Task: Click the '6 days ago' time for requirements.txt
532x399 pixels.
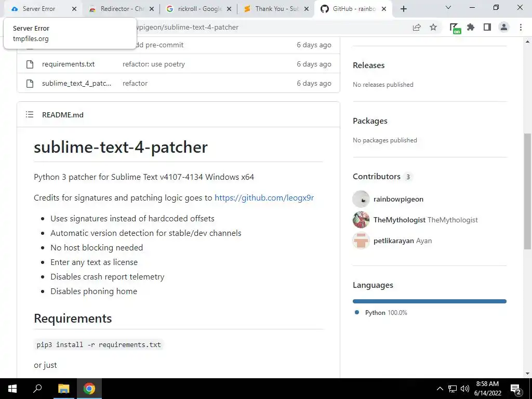Action: tap(314, 64)
